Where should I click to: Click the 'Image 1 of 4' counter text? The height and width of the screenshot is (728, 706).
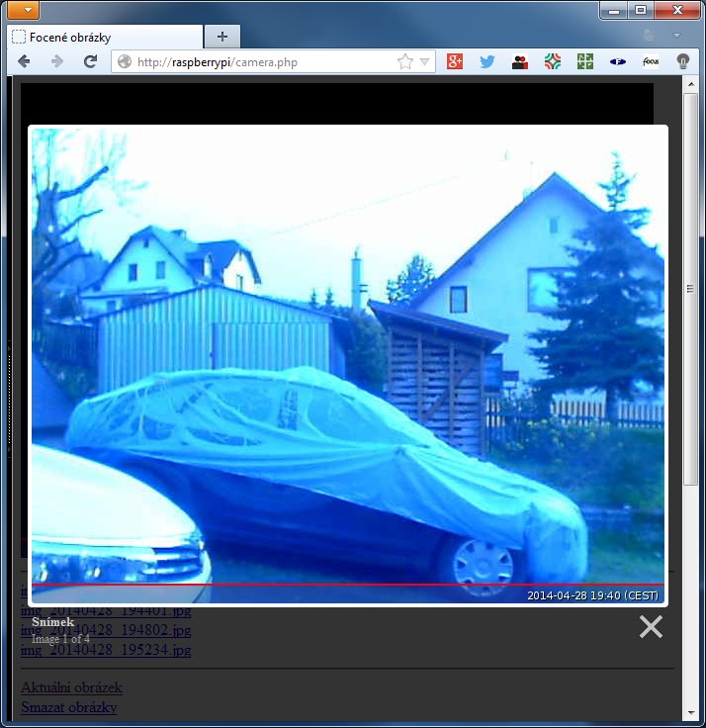(x=60, y=639)
